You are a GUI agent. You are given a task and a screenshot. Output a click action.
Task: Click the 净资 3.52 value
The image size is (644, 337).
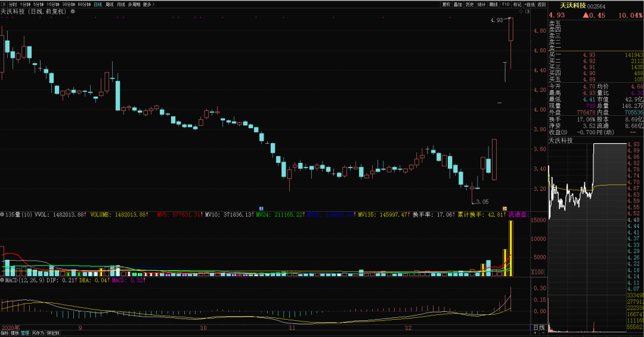coord(589,126)
